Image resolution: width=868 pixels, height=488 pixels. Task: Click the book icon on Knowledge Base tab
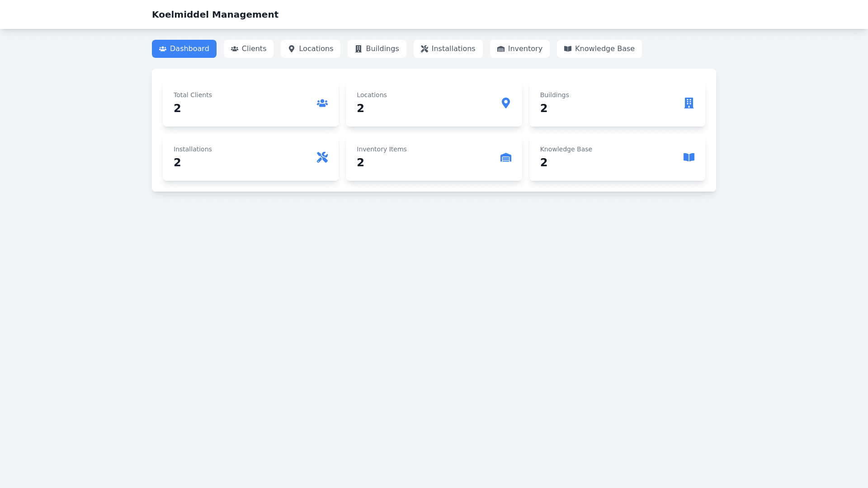tap(567, 49)
